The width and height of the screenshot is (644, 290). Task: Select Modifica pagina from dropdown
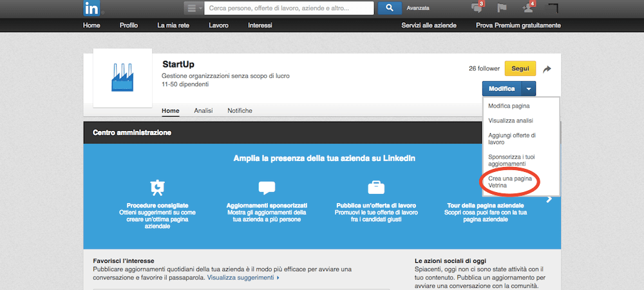(x=509, y=106)
